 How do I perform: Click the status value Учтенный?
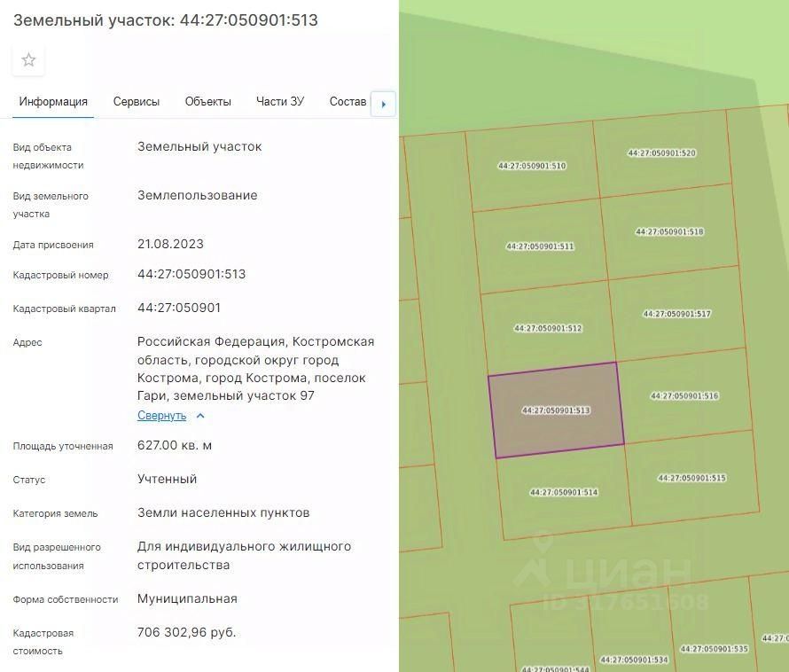[167, 480]
